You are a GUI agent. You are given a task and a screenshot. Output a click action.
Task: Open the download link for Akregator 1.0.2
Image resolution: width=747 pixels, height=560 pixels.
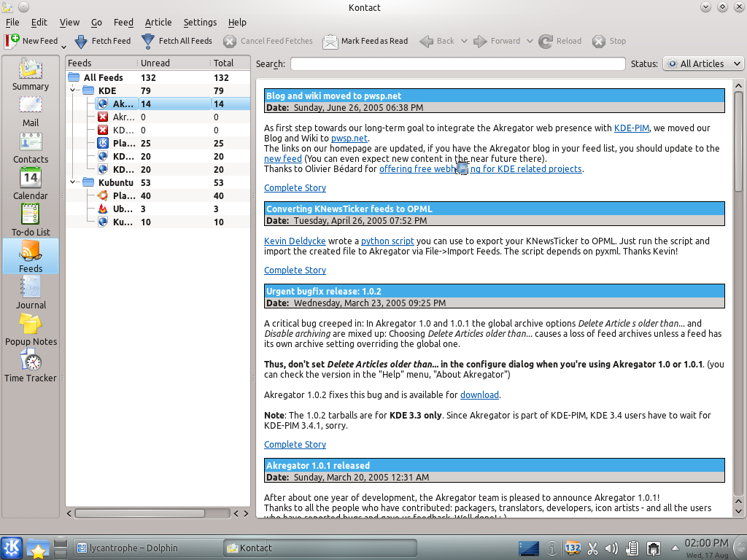(479, 394)
